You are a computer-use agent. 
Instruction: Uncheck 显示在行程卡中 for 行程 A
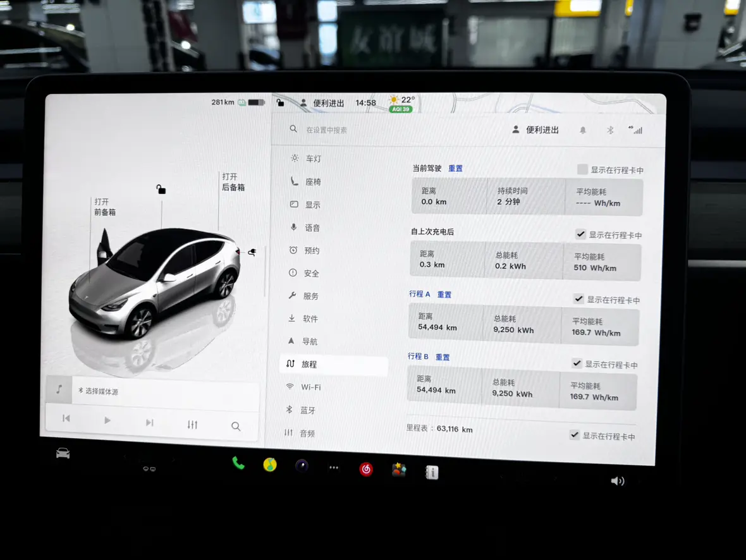(x=578, y=299)
